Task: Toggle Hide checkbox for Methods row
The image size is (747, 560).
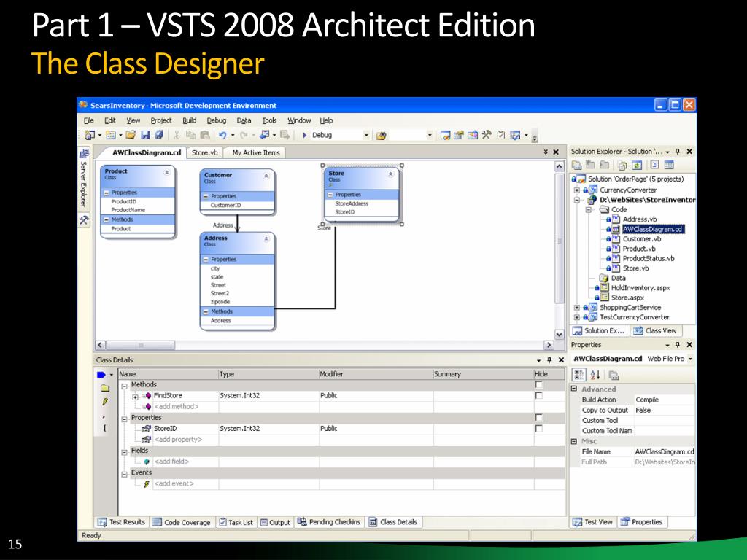Action: click(x=539, y=384)
